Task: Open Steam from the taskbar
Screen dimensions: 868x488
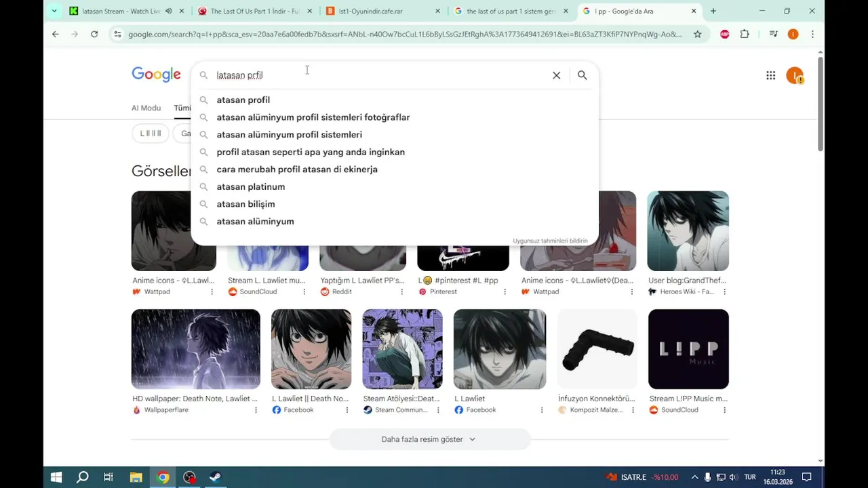Action: 215,477
